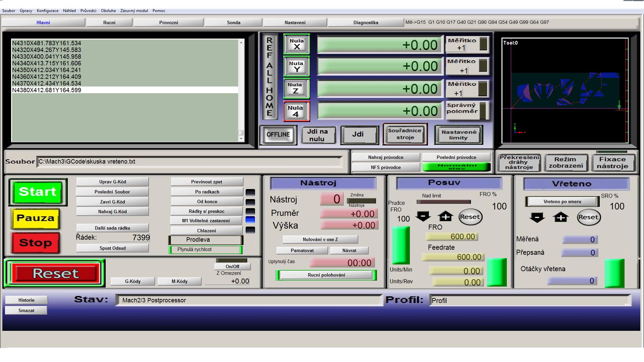Switch to the Diagnostika screen tab
The image size is (644, 362).
(x=365, y=22)
